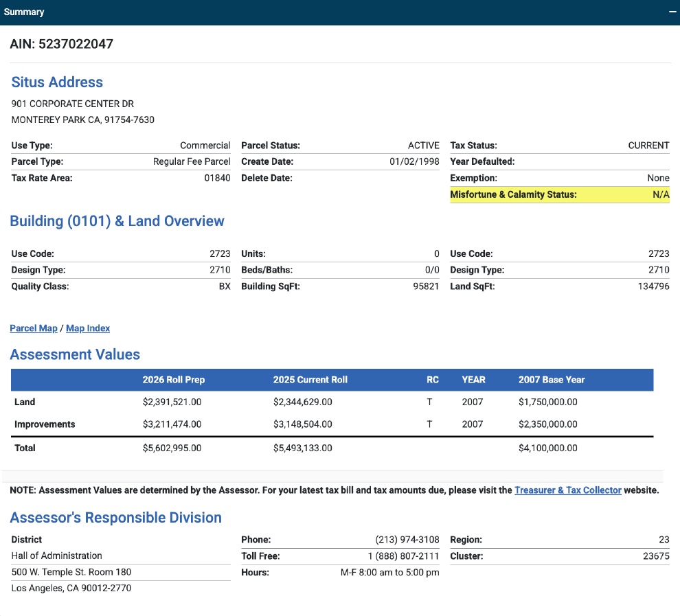Select the Building (0101) & Land Overview heading

(117, 221)
